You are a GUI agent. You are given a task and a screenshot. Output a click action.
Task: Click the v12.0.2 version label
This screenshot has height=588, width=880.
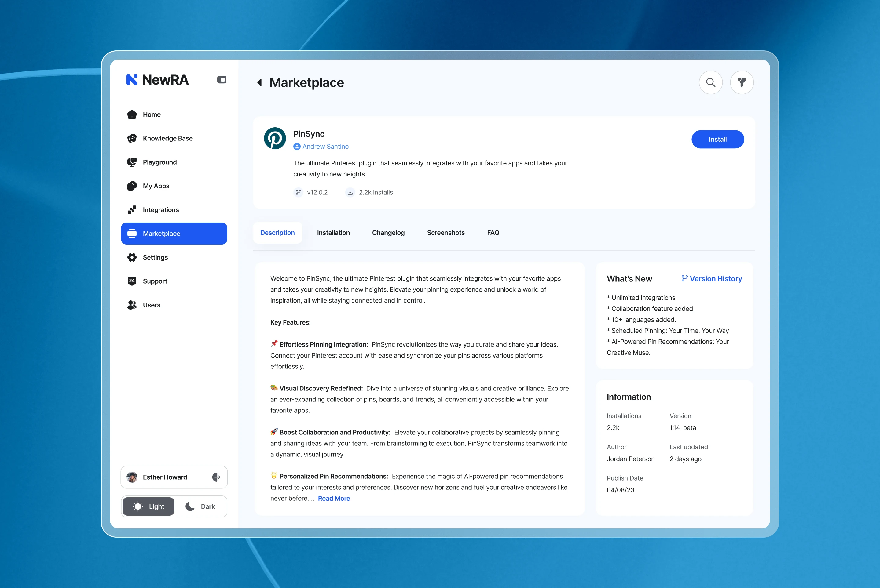tap(317, 192)
